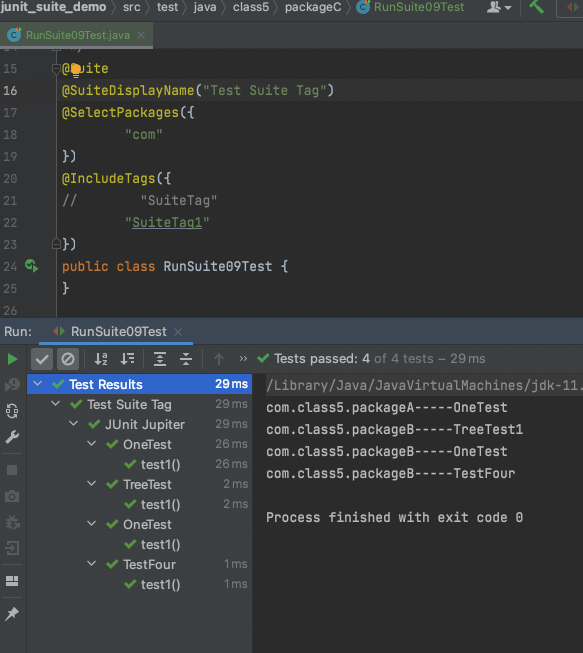Expand all test tree nodes
The height and width of the screenshot is (653, 583).
pos(160,359)
